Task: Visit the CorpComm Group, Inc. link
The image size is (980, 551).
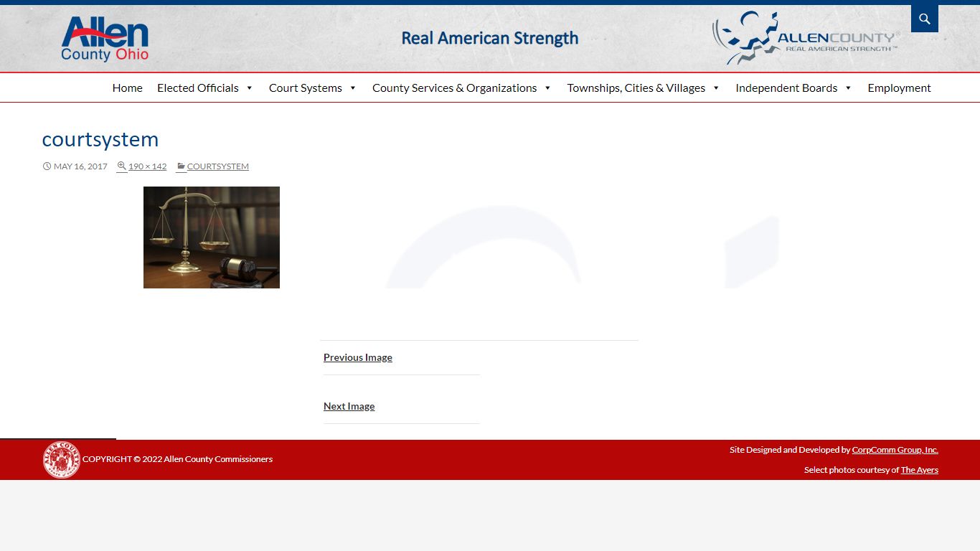Action: pos(895,450)
